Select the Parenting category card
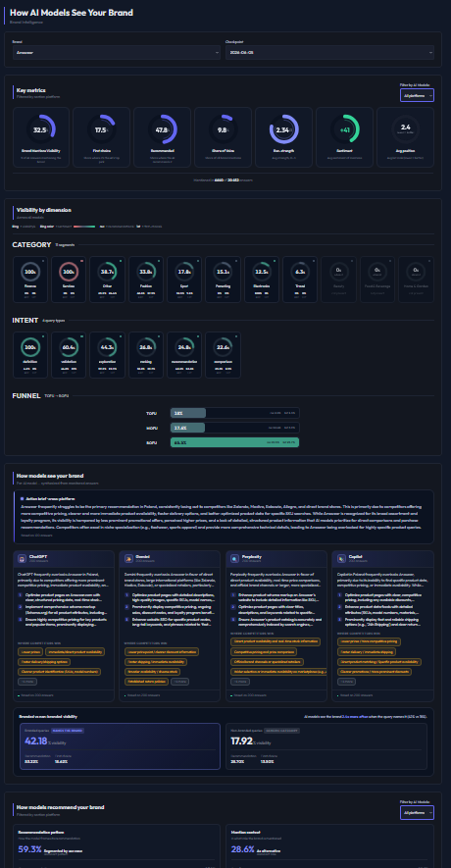 (x=223, y=280)
